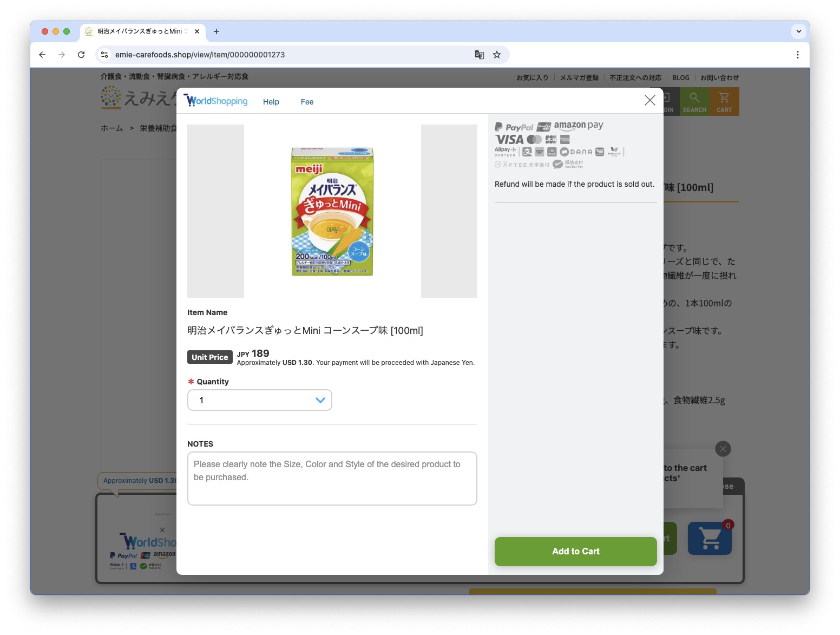Bookmark this page with the star icon

pos(497,55)
